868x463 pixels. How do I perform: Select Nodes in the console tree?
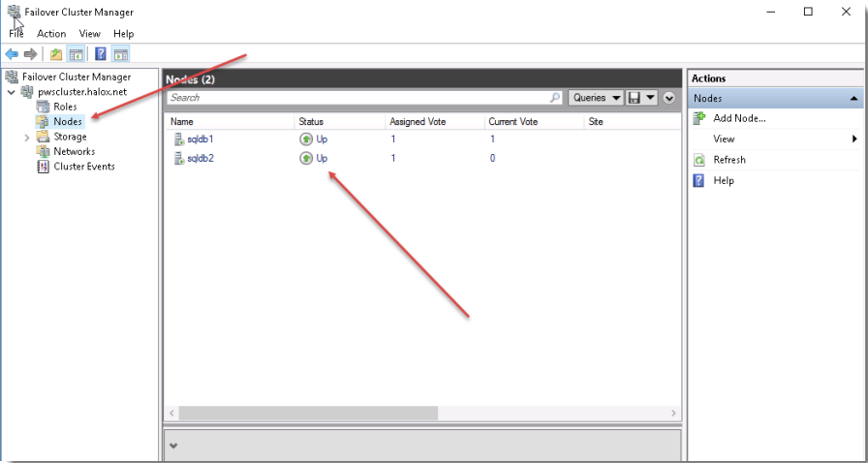tap(68, 121)
